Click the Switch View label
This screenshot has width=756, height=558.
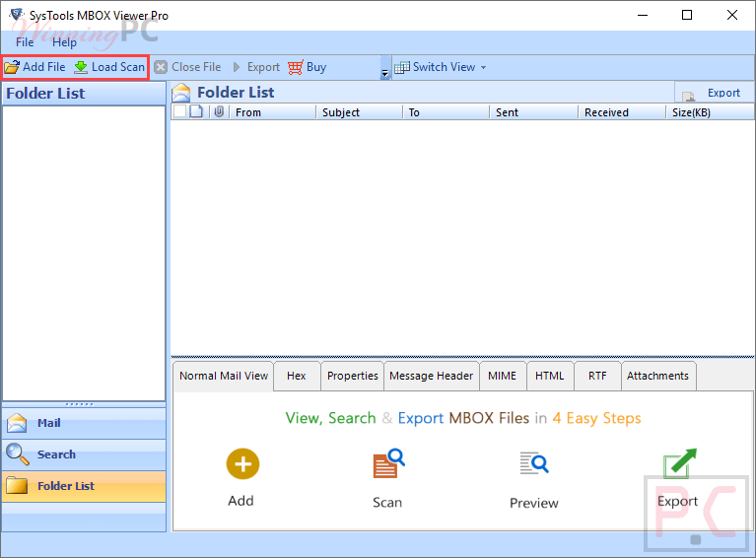(x=445, y=67)
